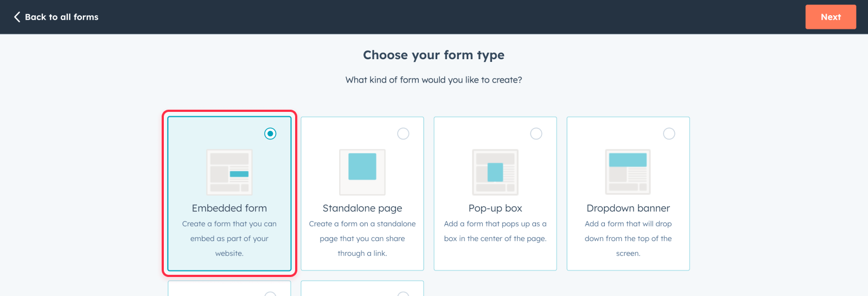Screen dimensions: 868x296
Task: Go back to all forms
Action: click(x=61, y=17)
